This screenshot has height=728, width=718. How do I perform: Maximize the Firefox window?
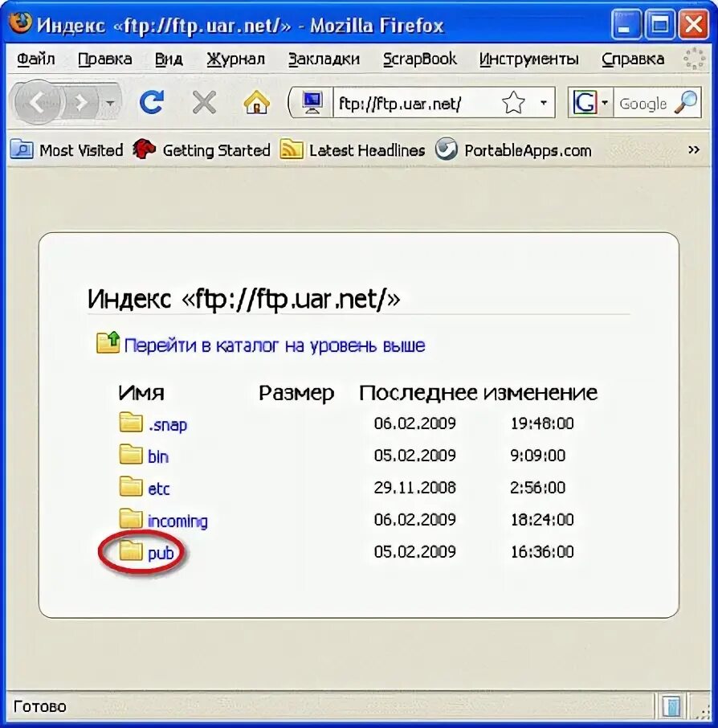(659, 24)
